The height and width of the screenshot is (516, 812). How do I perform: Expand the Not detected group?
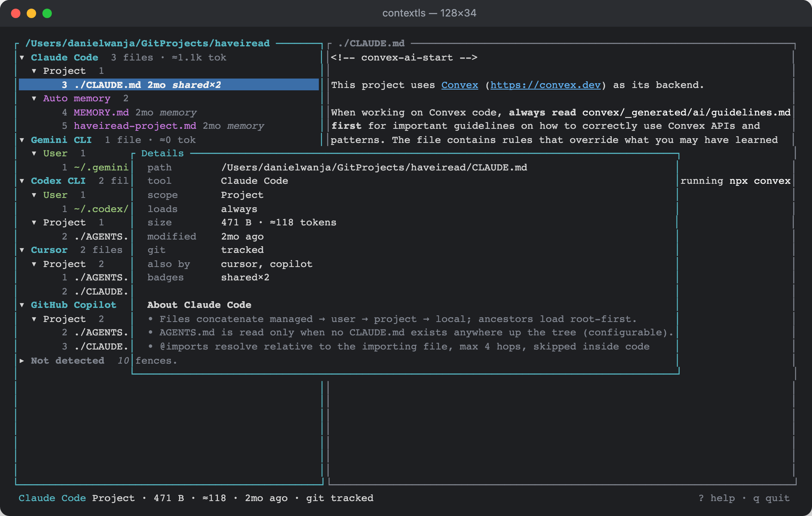click(22, 361)
